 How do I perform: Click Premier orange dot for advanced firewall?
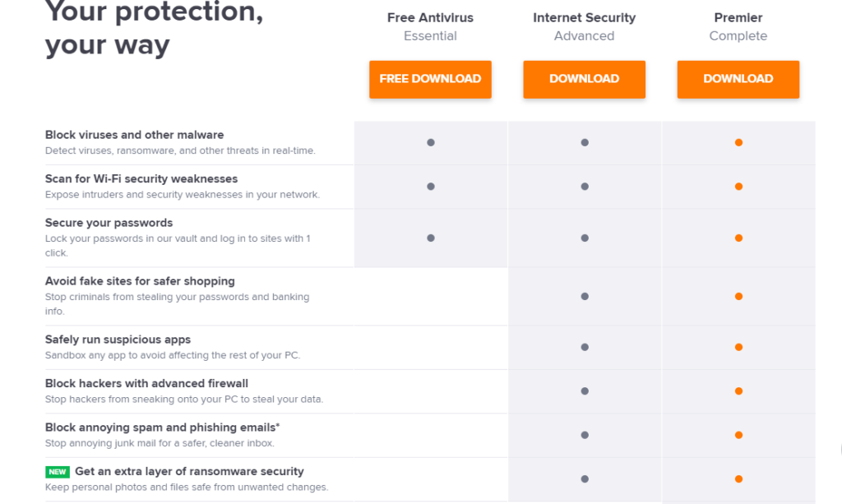(x=739, y=391)
